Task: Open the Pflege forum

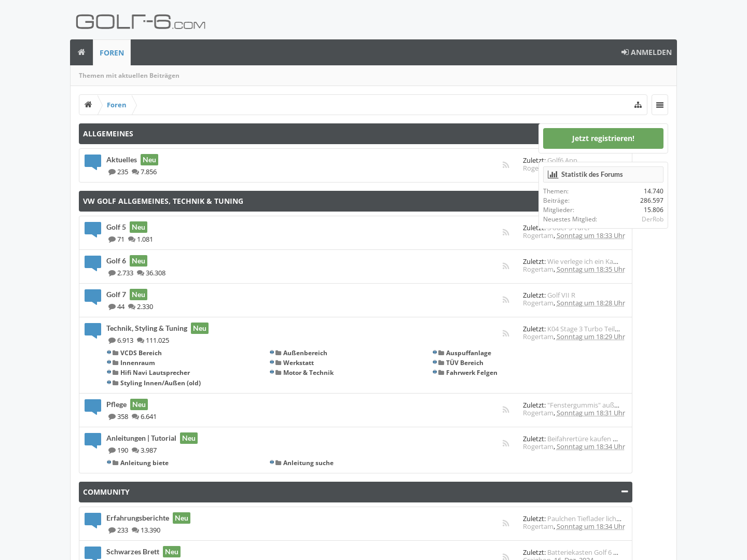Action: (116, 404)
